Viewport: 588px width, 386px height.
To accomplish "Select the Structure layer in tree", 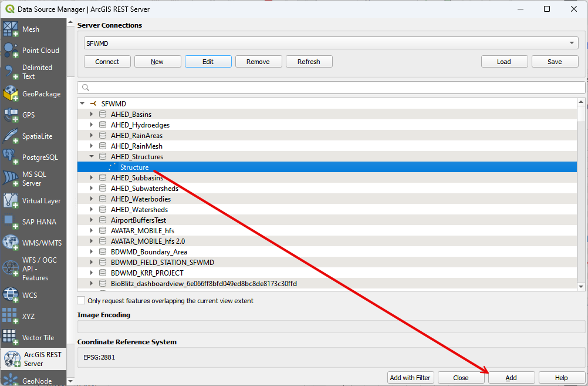I will click(134, 167).
